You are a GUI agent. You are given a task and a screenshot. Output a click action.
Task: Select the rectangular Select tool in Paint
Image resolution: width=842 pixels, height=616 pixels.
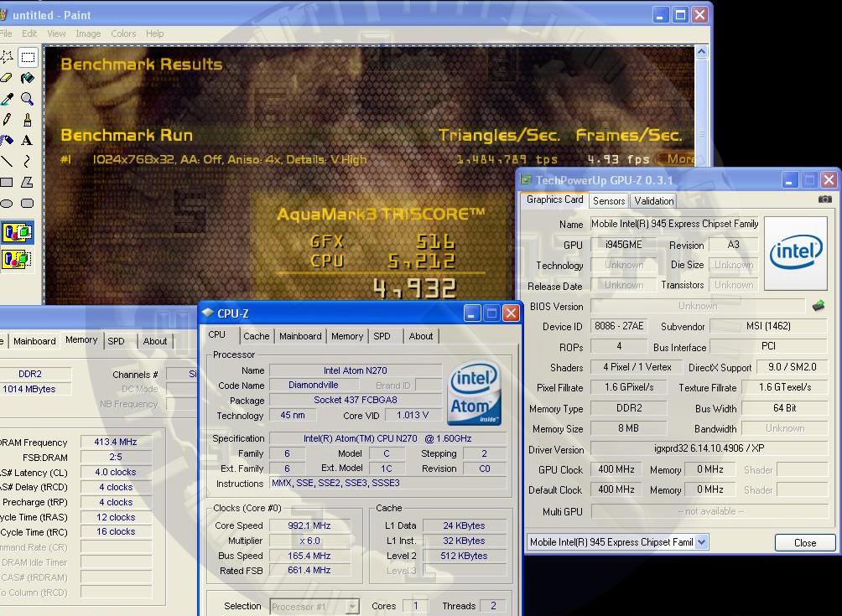click(x=28, y=57)
